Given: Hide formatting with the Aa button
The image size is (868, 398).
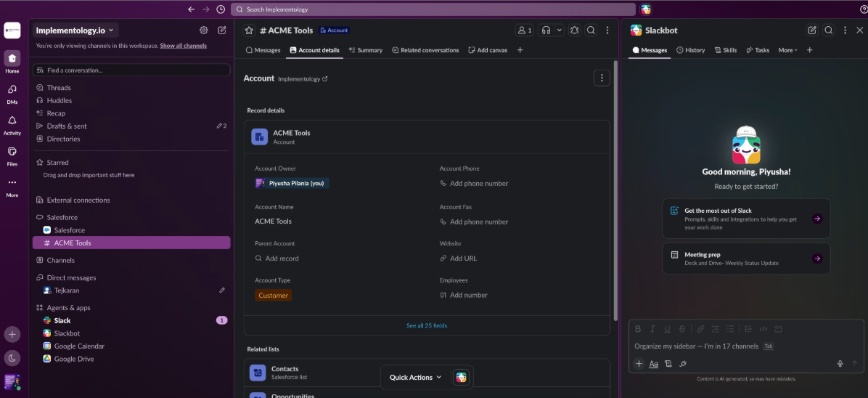Looking at the screenshot, I should (653, 364).
